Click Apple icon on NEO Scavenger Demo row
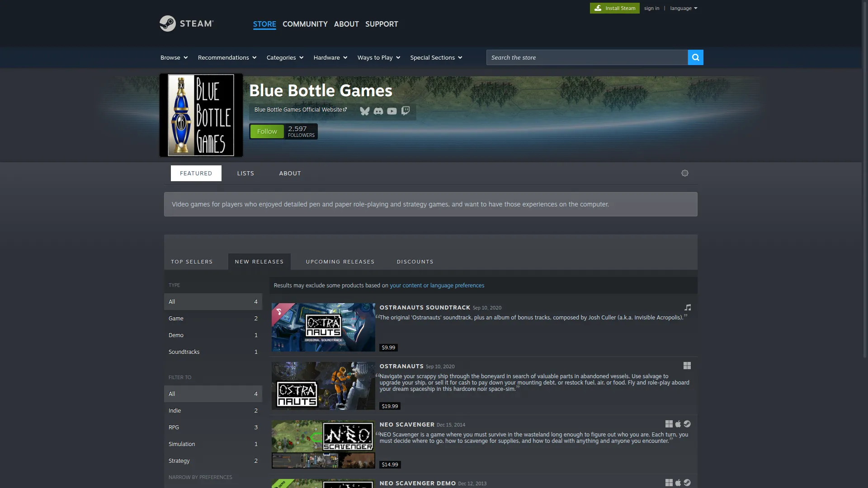The height and width of the screenshot is (488, 868). click(x=678, y=483)
